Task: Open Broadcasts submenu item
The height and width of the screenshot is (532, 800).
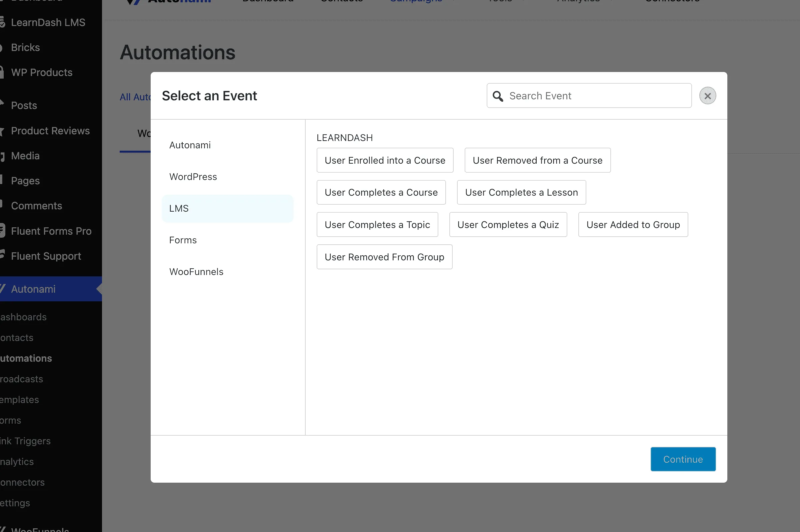Action: 21,379
